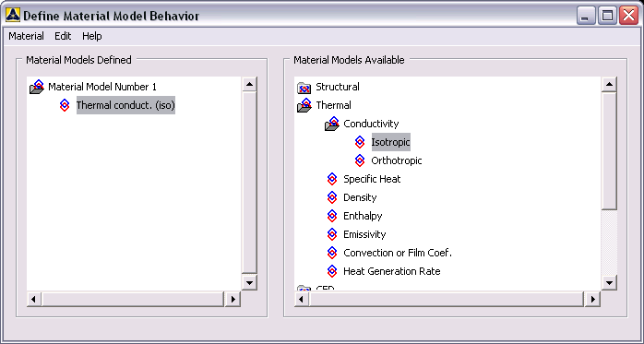
Task: Close the Define Material Model Behavior window
Action: click(x=629, y=16)
